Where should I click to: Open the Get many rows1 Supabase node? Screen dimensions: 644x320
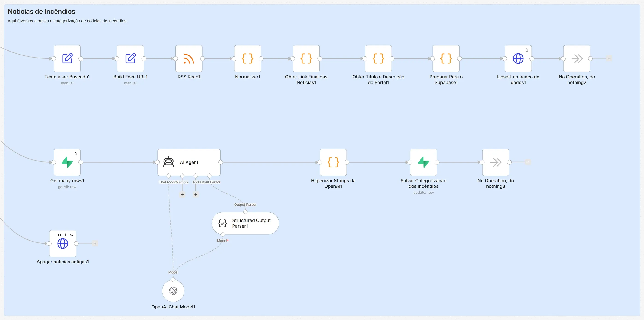[x=67, y=162]
